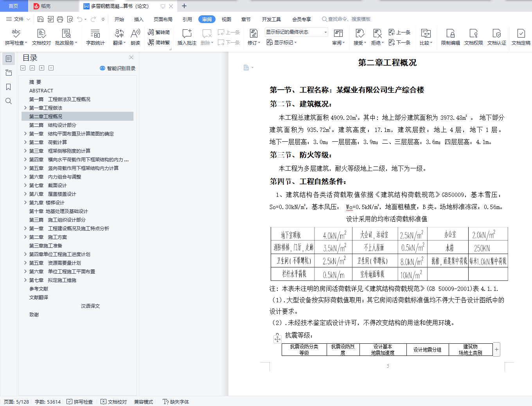This screenshot has height=406, width=532.
Task: Click 文档定稿 finalize document
Action: (x=521, y=37)
